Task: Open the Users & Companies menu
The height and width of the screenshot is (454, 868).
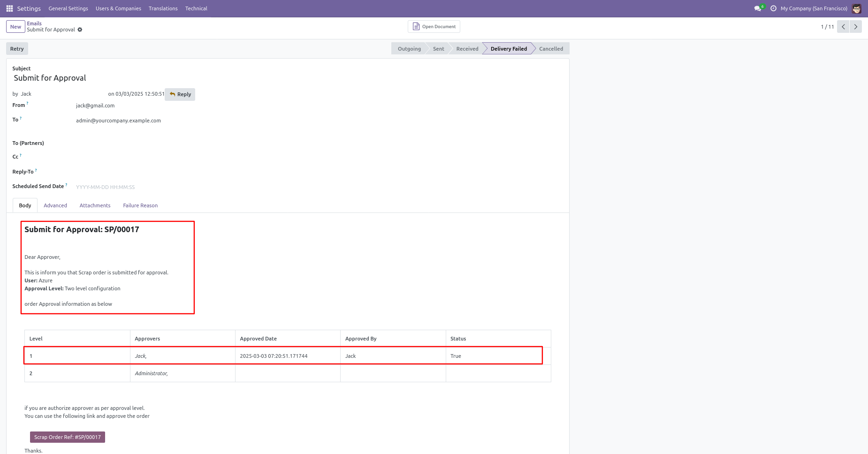Action: click(x=118, y=8)
